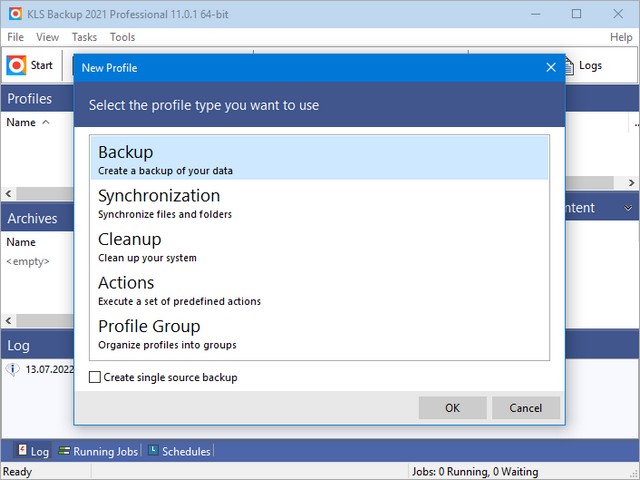
Task: Open the File menu
Action: click(15, 37)
